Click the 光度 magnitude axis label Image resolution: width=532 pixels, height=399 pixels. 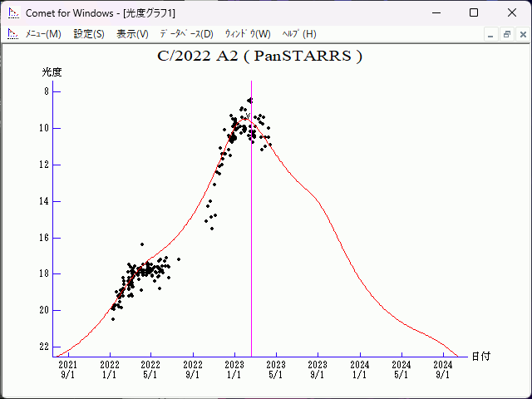coord(52,72)
